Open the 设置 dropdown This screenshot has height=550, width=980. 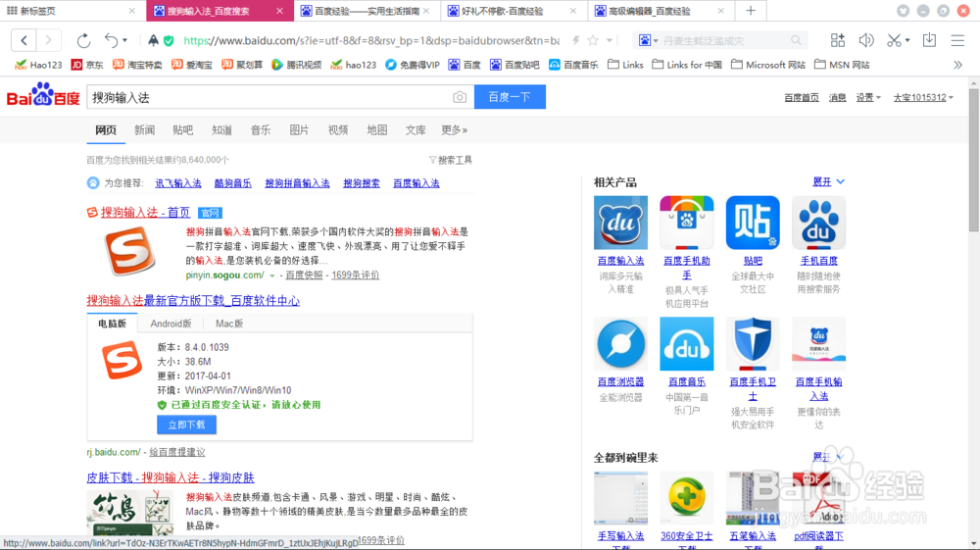pyautogui.click(x=868, y=97)
